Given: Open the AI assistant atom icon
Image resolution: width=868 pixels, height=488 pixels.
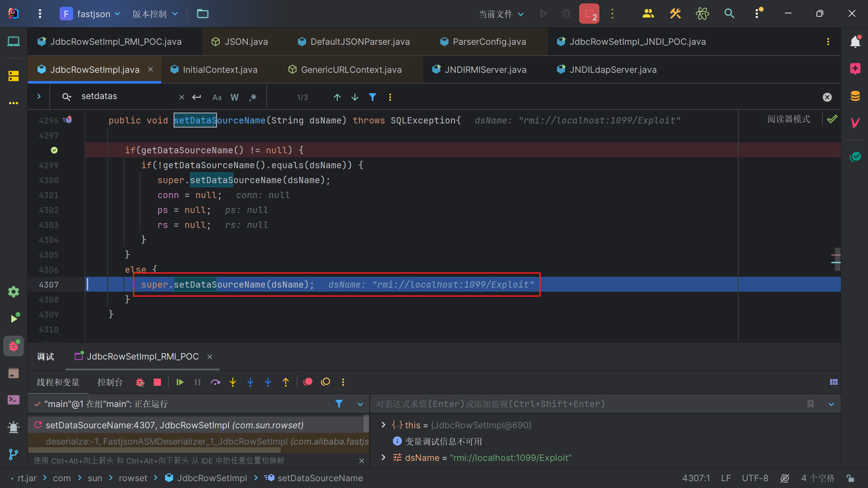Looking at the screenshot, I should [703, 14].
